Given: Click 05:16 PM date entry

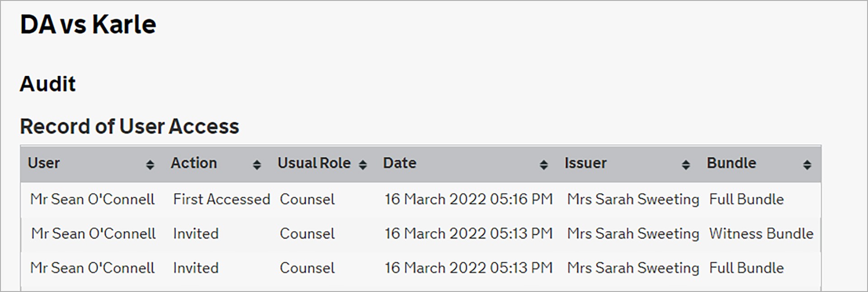Looking at the screenshot, I should click(468, 199).
